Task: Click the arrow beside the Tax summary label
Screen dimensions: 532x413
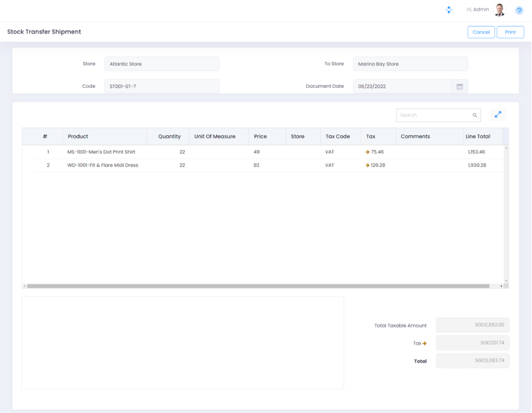Action: [x=424, y=344]
